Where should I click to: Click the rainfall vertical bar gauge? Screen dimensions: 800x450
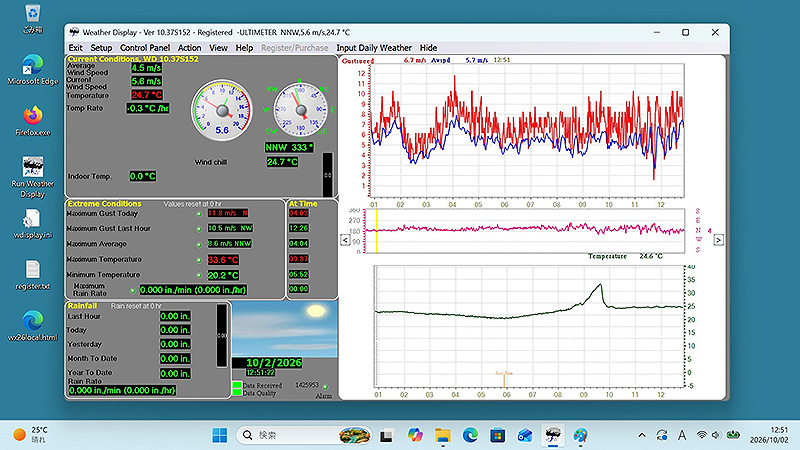point(222,335)
